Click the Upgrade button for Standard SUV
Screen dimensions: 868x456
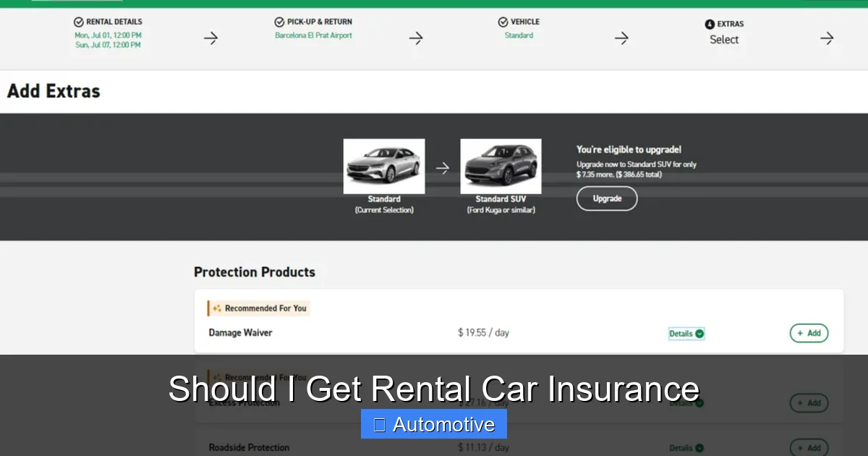607,198
